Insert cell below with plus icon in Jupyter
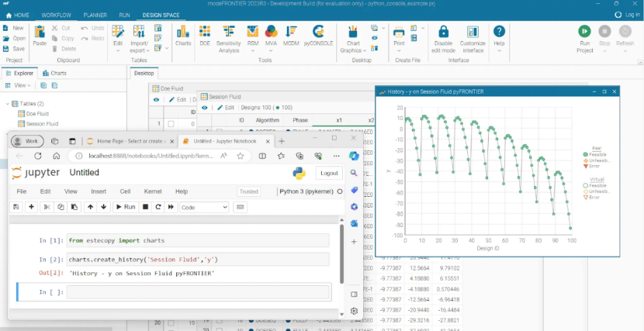The width and height of the screenshot is (644, 331). point(31,207)
